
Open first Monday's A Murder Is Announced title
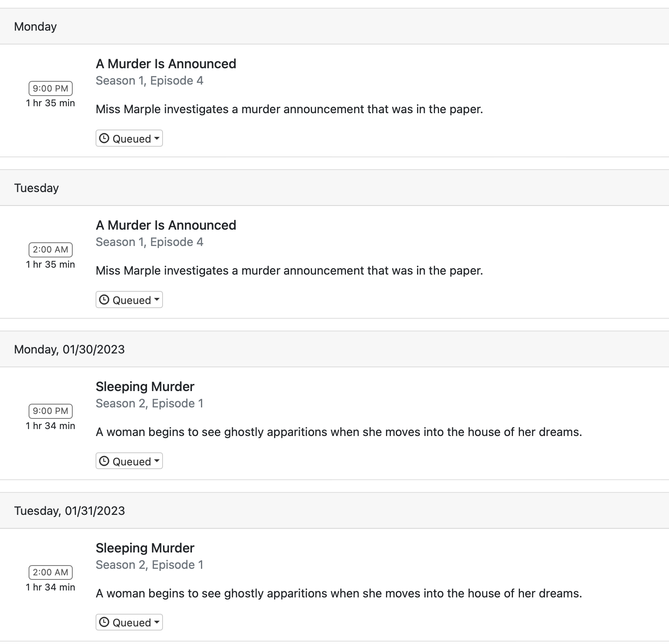pos(166,64)
